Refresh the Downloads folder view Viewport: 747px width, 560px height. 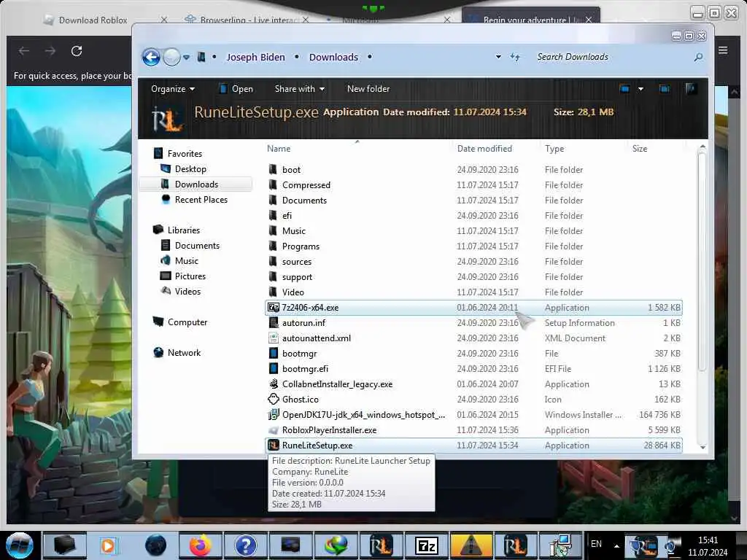[515, 57]
